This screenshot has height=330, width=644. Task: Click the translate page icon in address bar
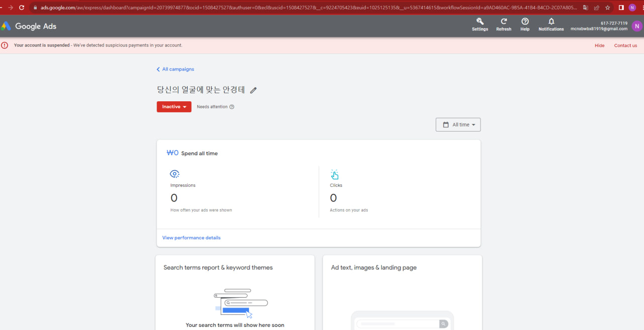pos(585,8)
